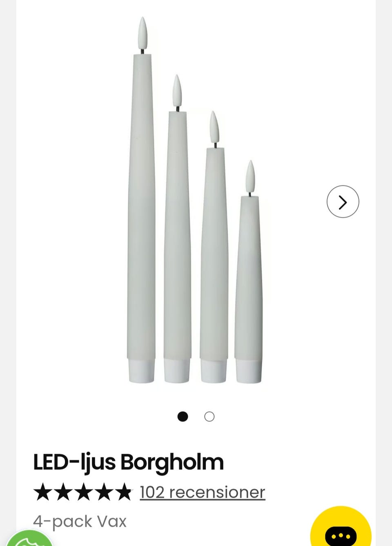The image size is (392, 546).
Task: Click the 4-pack Vax subtitle text
Action: (80, 521)
